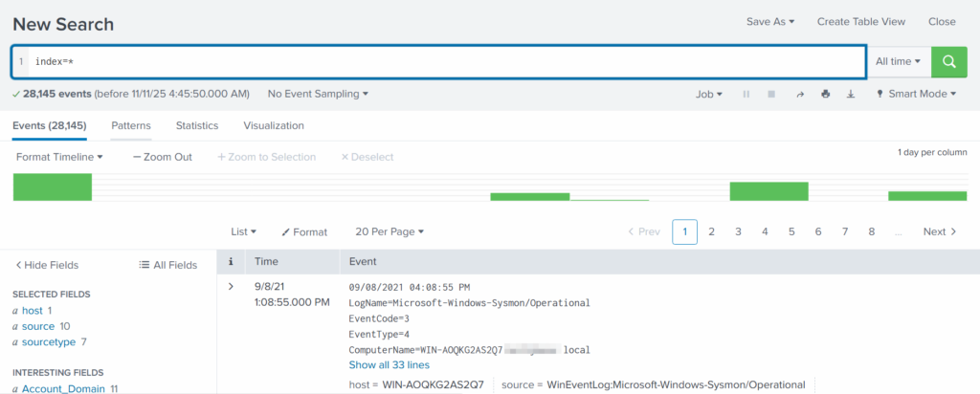Share the search job
Screen dimensions: 980x394
pos(800,95)
